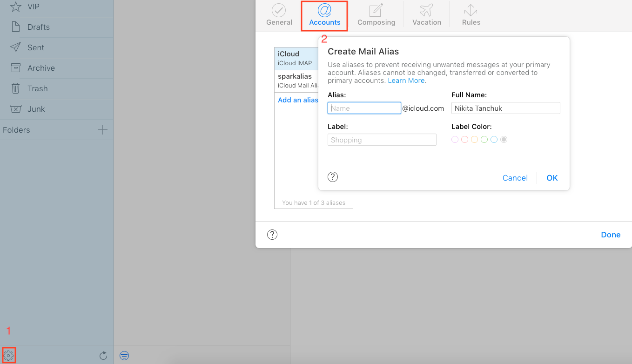Select the sparkalias mail alias
Viewport: 632px width, 364px height.
point(296,81)
